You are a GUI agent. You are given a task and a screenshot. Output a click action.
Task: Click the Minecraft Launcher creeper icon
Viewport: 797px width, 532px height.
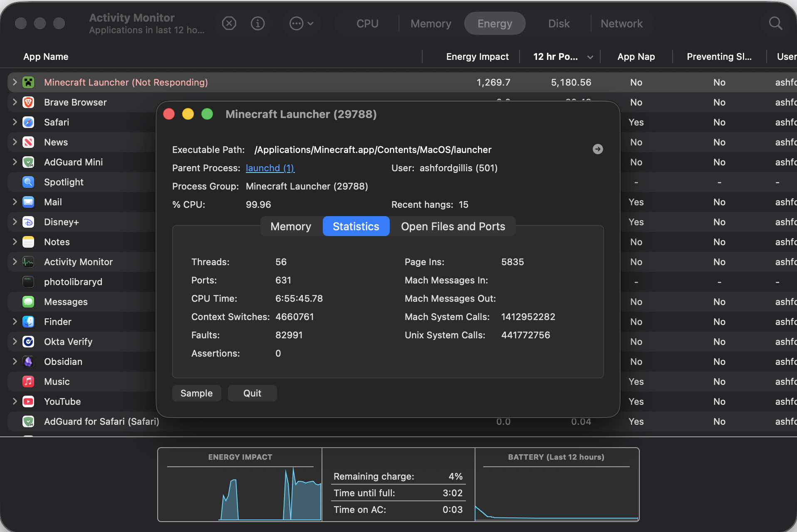(28, 82)
